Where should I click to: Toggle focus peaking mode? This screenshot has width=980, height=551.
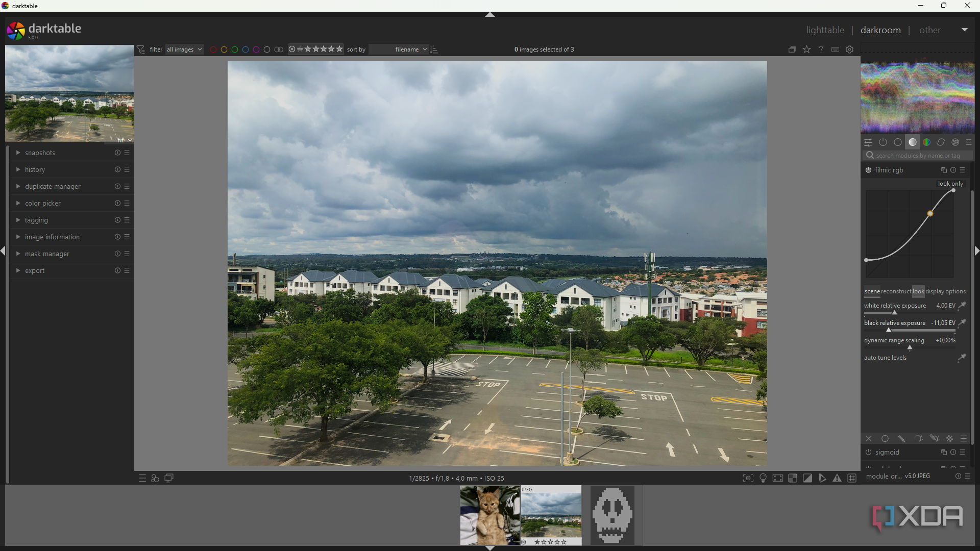point(748,478)
